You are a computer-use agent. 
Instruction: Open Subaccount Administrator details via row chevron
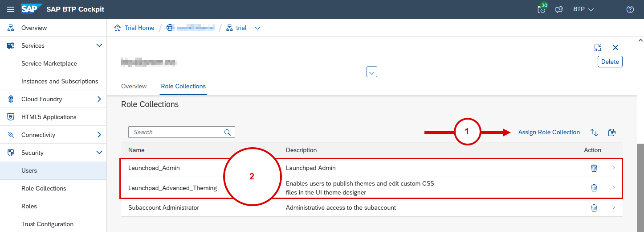614,207
